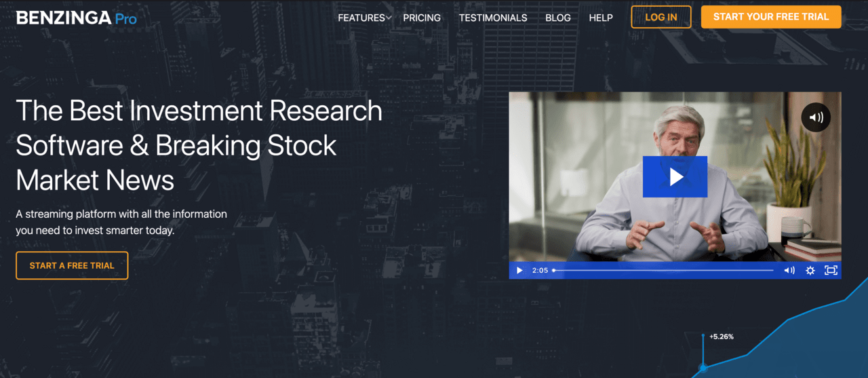
Task: Click START YOUR FREE TRIAL in header
Action: coord(771,17)
